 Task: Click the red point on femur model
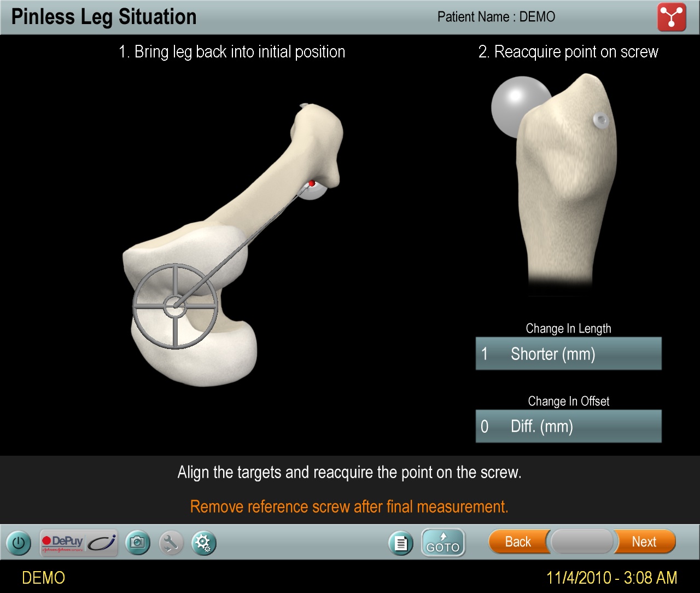(x=312, y=184)
